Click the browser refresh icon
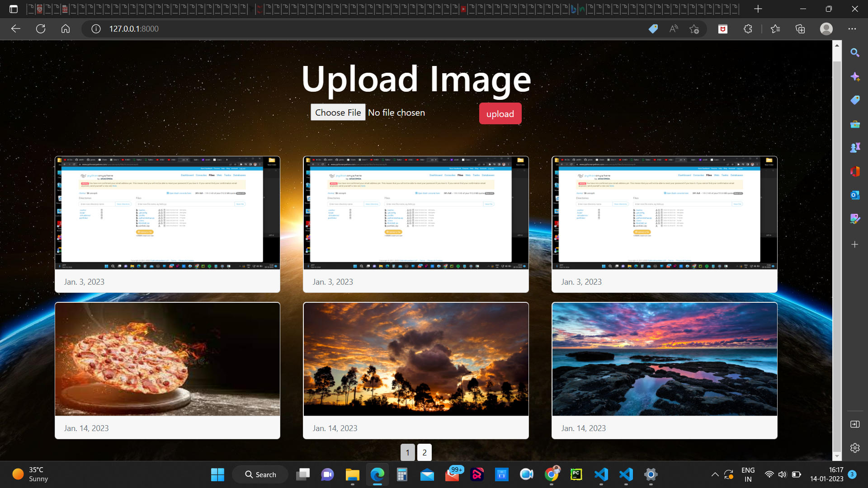 41,29
